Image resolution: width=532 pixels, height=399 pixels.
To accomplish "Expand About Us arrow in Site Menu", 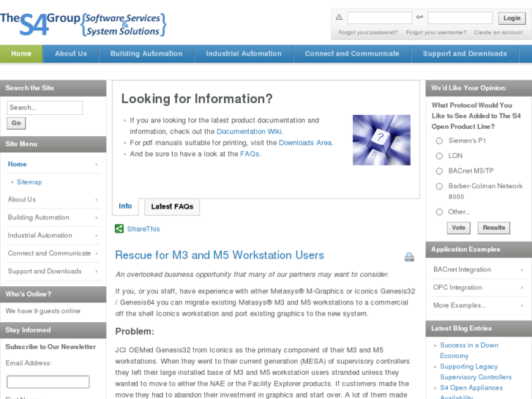I will pyautogui.click(x=97, y=200).
